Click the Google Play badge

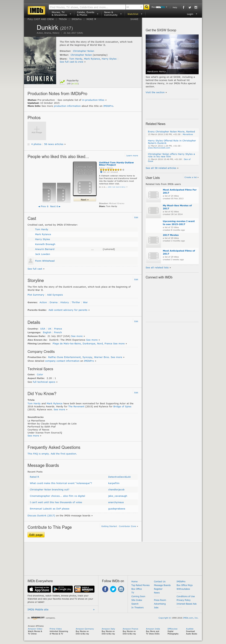pyautogui.click(x=63, y=589)
